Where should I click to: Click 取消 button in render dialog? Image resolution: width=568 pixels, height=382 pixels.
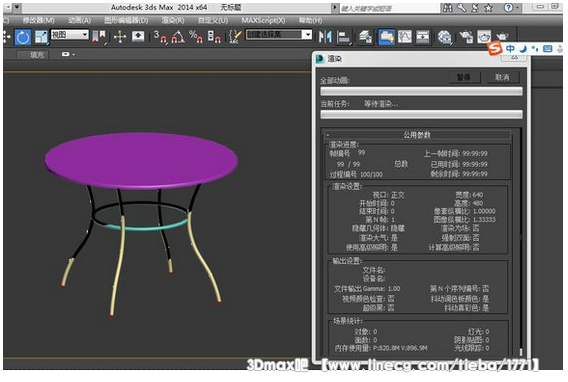(x=502, y=77)
